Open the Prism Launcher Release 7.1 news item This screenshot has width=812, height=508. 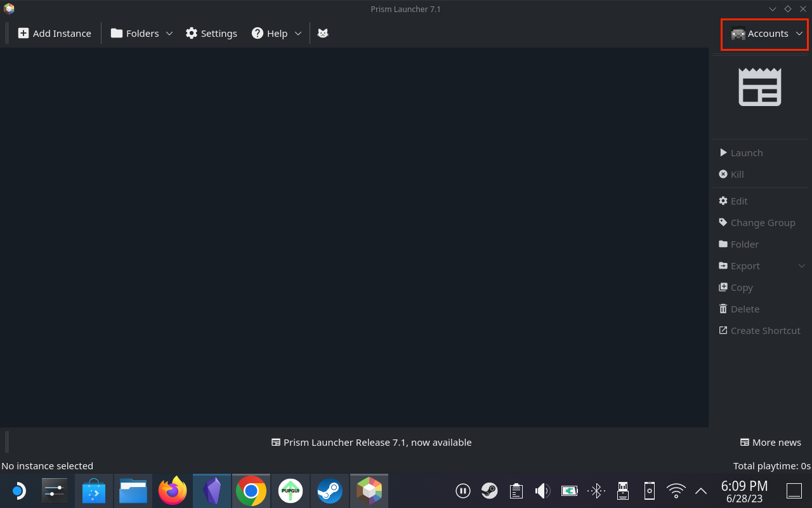tap(371, 442)
